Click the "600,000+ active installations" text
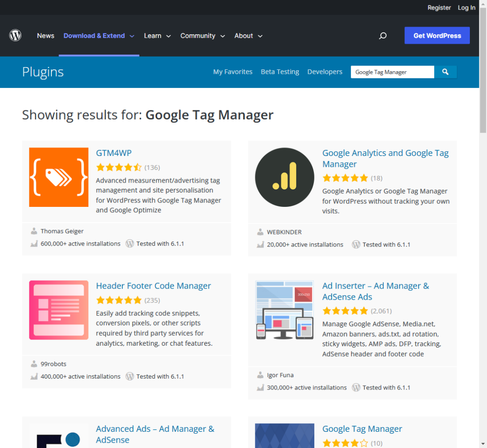Viewport: 487px width, 448px height. click(80, 243)
